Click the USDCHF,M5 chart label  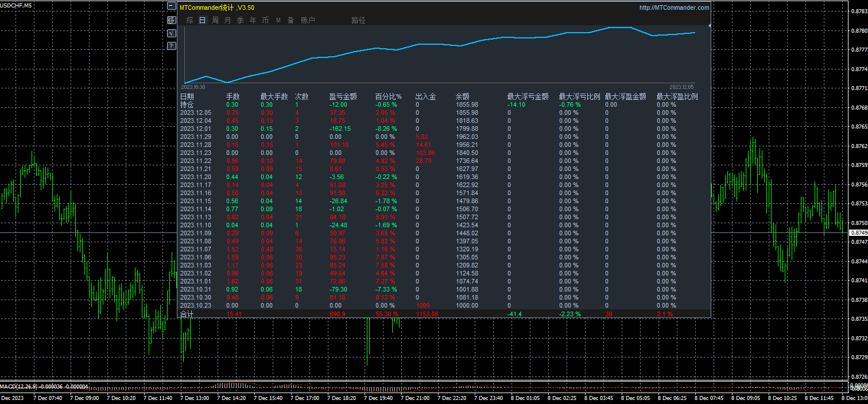point(16,5)
